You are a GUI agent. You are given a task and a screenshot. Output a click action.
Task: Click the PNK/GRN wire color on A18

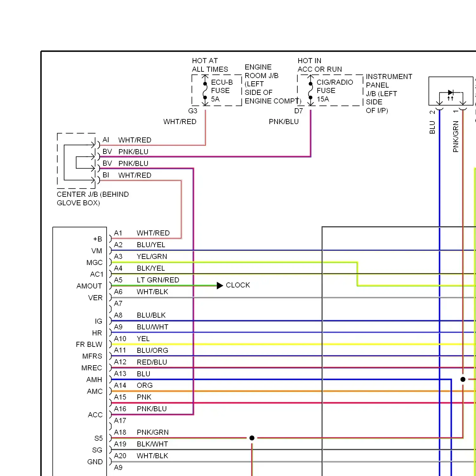tap(153, 433)
